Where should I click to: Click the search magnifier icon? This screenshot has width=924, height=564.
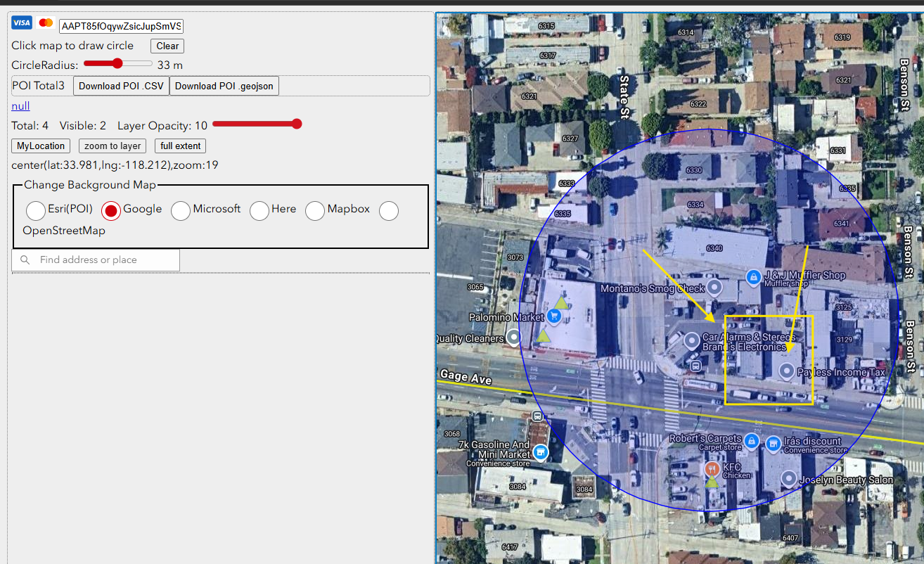[25, 259]
